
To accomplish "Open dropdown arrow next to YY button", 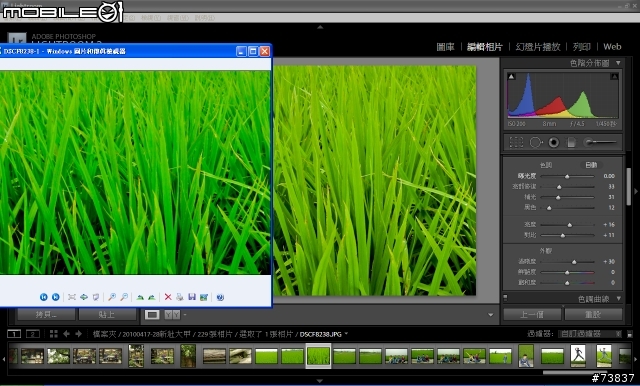I will (185, 315).
